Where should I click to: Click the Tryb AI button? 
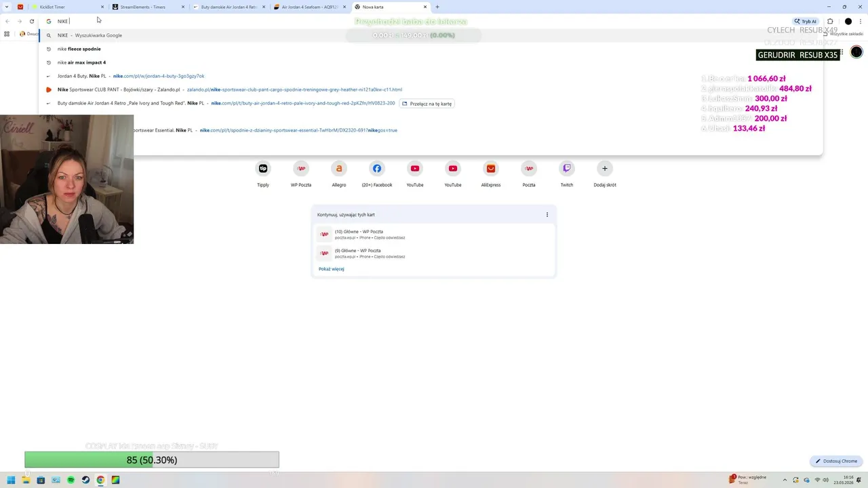tap(806, 21)
